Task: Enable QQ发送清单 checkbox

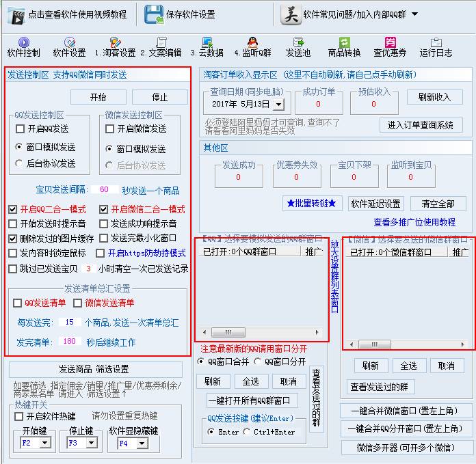Action: pos(17,303)
